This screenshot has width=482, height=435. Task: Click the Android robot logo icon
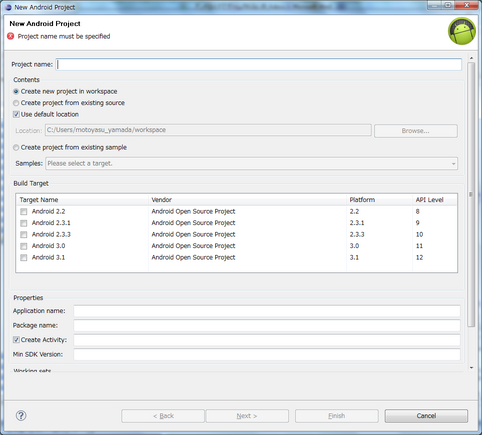pos(462,31)
